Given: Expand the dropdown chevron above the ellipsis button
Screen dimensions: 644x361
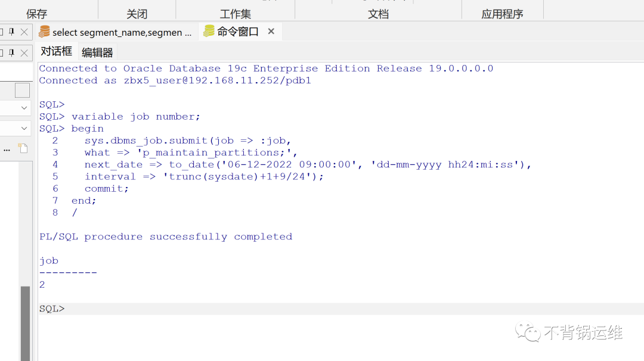Looking at the screenshot, I should click(x=24, y=129).
